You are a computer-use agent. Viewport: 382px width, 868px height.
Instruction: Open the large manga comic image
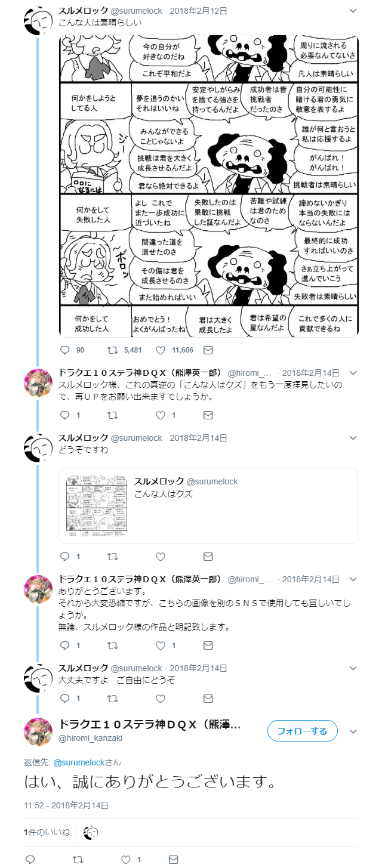coord(208,186)
